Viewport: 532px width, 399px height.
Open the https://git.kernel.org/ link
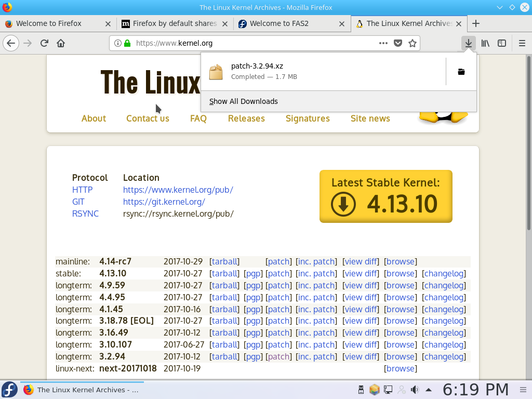[x=164, y=202]
